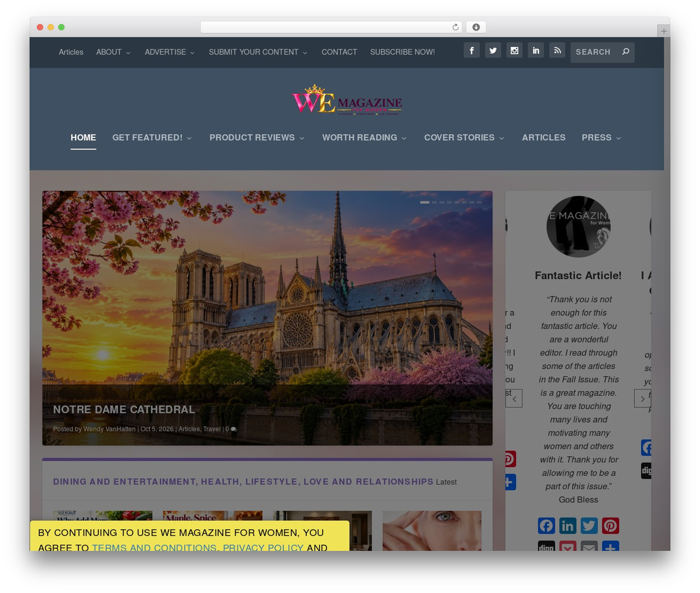This screenshot has width=700, height=593.
Task: Expand the ABOUT dropdown
Action: [113, 52]
